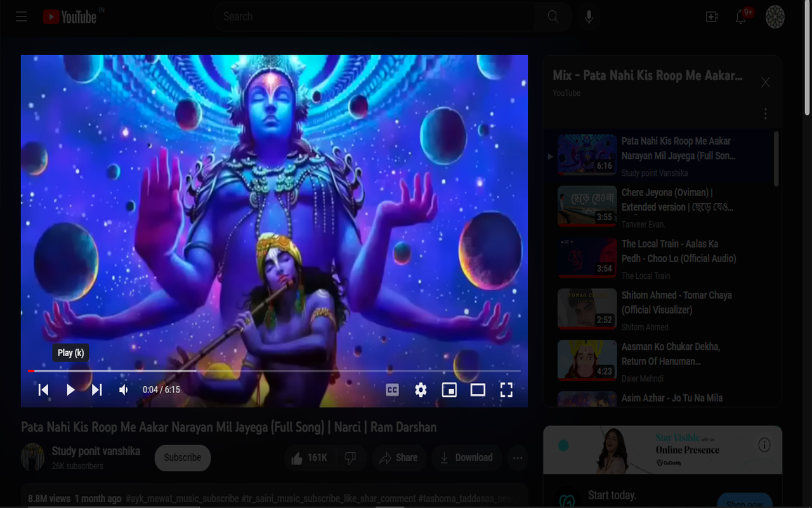
Task: Open the Mix playlist title link
Action: click(647, 76)
